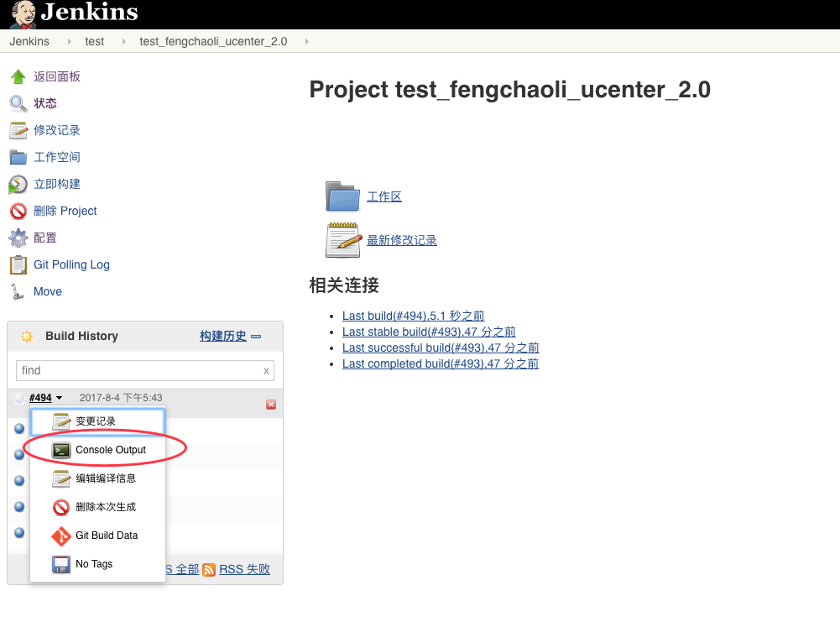Click the large notepad icon beside 最新修改记录
840x622 pixels.
coord(343,240)
